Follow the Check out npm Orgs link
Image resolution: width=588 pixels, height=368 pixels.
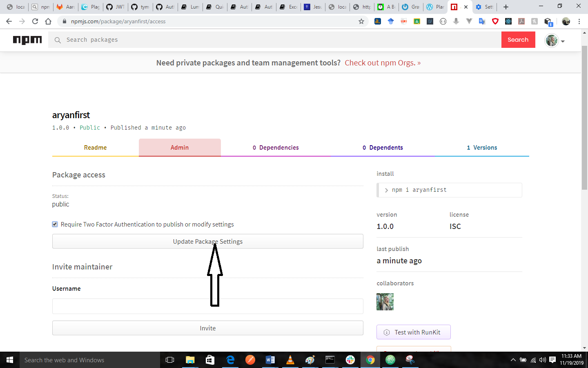tap(383, 63)
